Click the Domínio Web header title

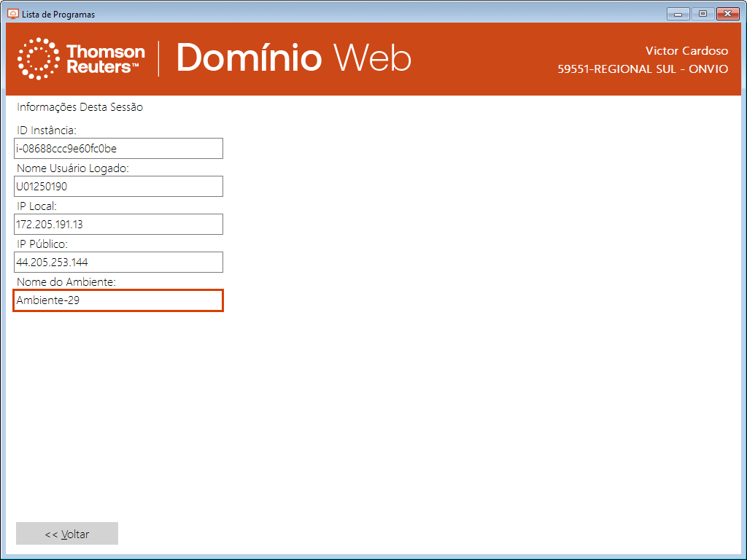pyautogui.click(x=293, y=58)
